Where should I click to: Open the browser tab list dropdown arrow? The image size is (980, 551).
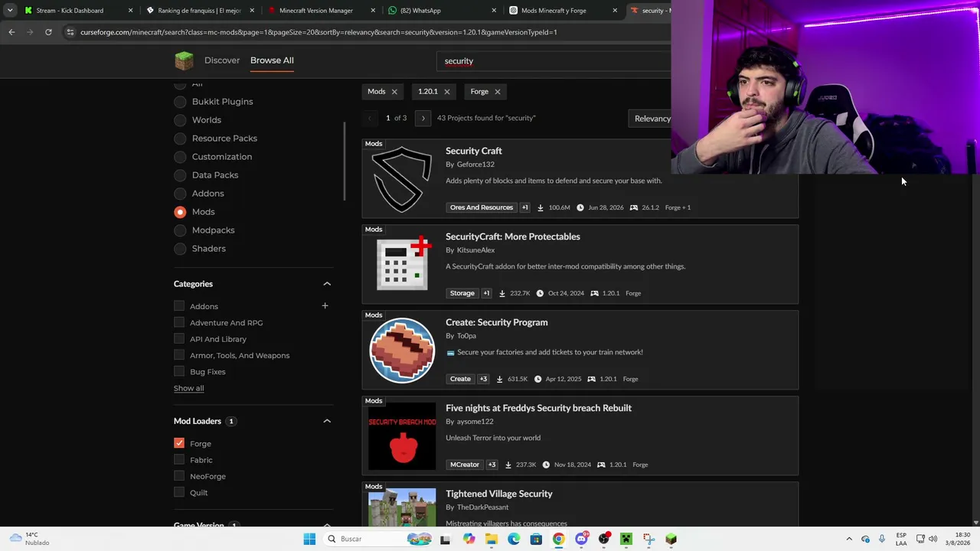pos(9,11)
